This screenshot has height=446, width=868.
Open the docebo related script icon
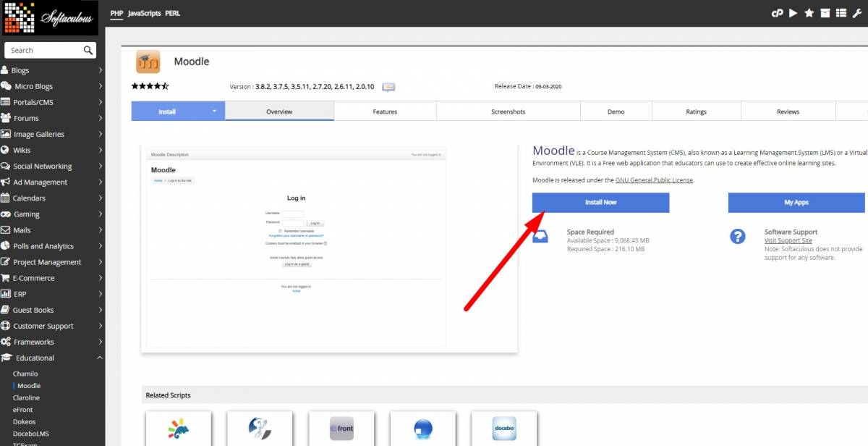(504, 429)
